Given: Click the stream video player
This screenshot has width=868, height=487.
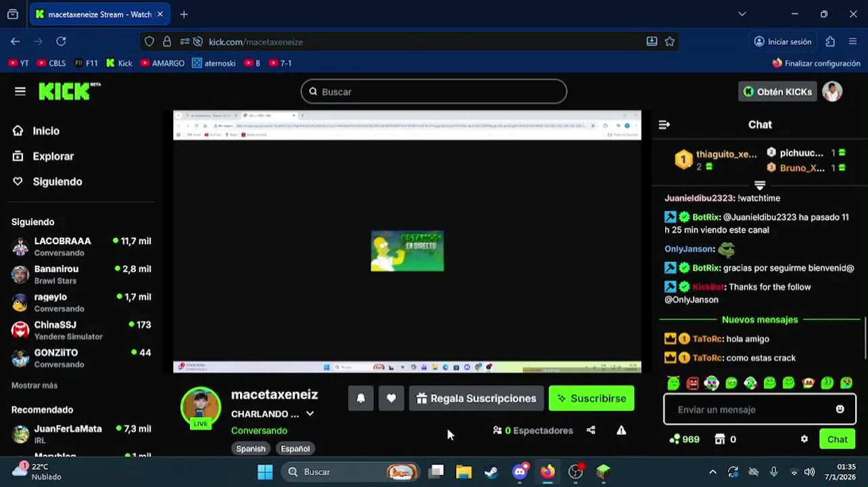Looking at the screenshot, I should pos(407,241).
